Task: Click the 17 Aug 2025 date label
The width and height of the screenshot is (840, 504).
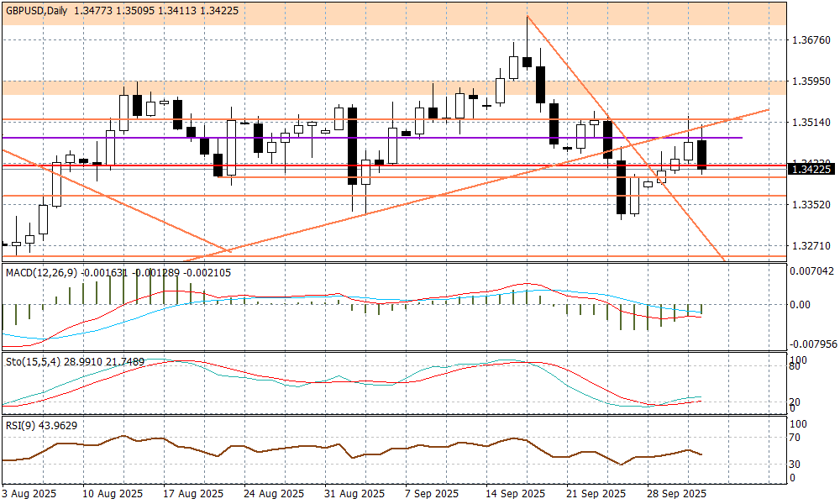Action: pos(195,493)
